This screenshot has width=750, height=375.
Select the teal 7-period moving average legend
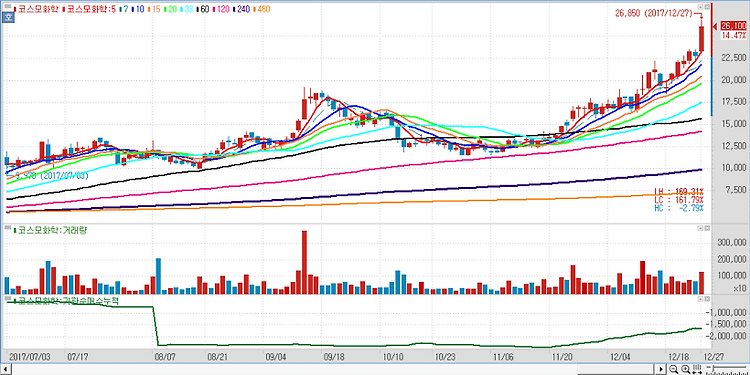point(123,9)
